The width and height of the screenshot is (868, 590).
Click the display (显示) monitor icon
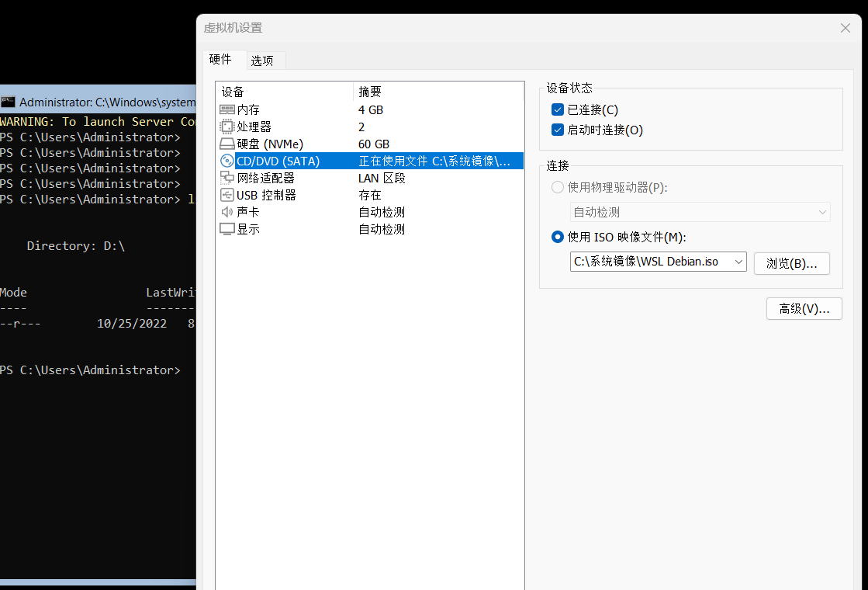pyautogui.click(x=227, y=229)
